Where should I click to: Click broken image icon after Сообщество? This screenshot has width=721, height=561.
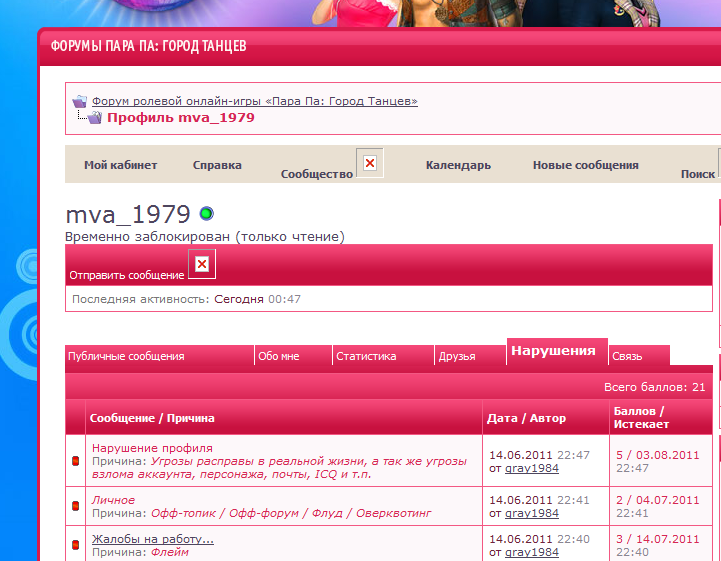370,163
